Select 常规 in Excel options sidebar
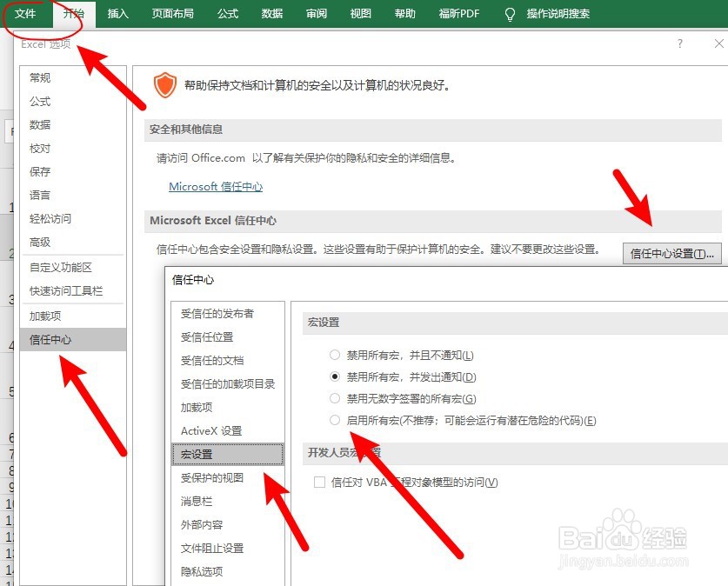This screenshot has height=586, width=728. (x=73, y=77)
